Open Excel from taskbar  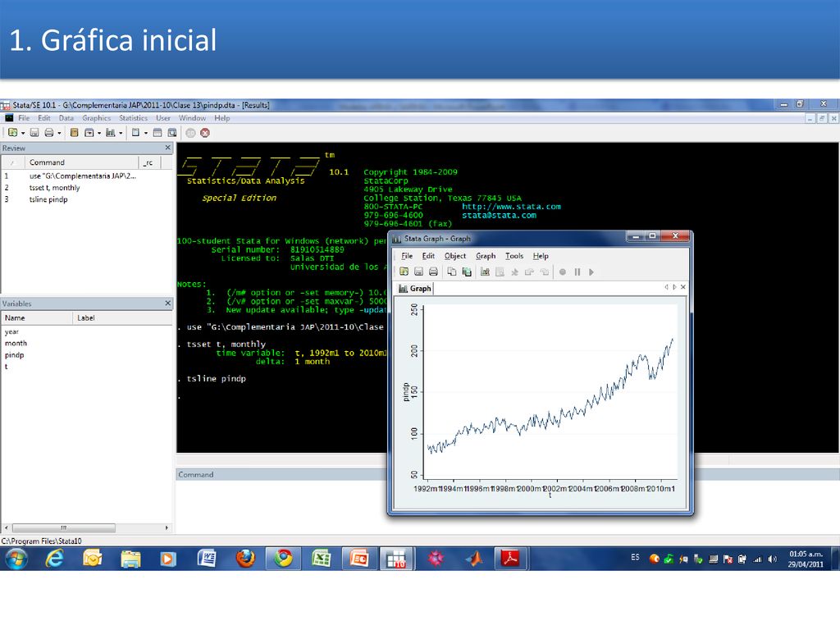click(x=321, y=558)
